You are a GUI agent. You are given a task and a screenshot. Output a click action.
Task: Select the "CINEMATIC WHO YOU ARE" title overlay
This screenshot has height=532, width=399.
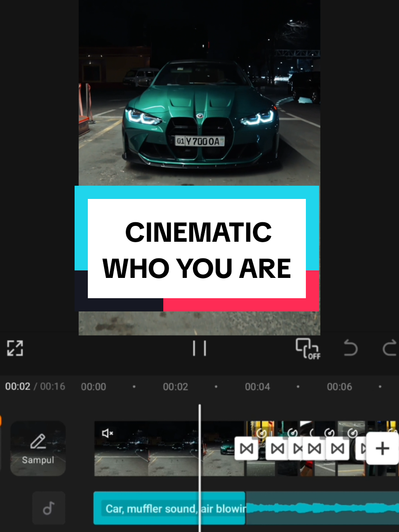pyautogui.click(x=197, y=249)
